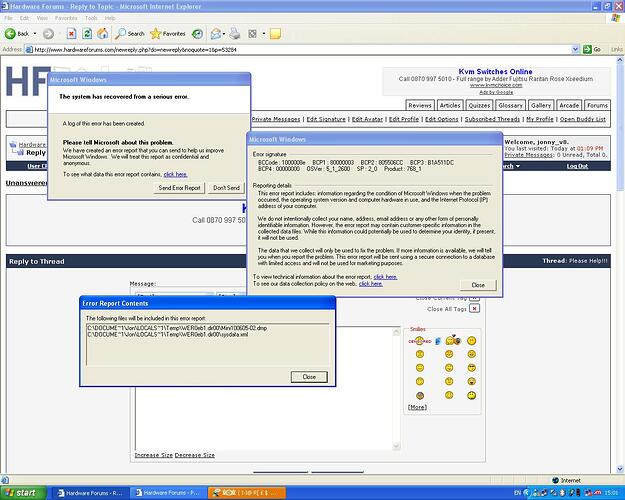Viewport: 625px width, 500px height.
Task: Click the Open Buddy List link
Action: pyautogui.click(x=583, y=119)
